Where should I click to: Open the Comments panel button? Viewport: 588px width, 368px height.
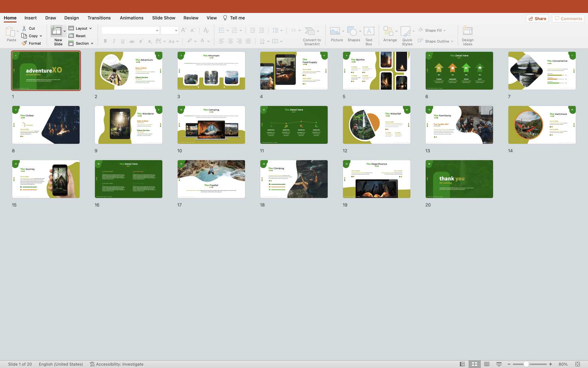[568, 18]
